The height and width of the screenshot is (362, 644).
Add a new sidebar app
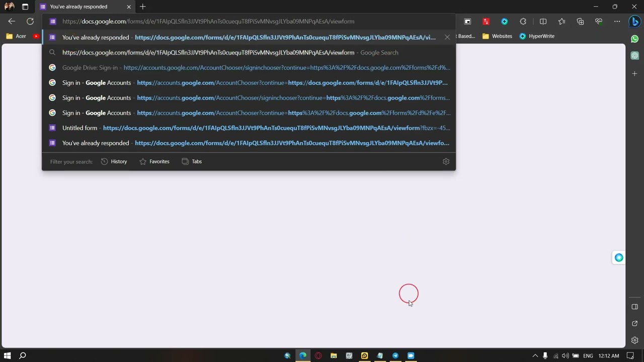point(635,74)
